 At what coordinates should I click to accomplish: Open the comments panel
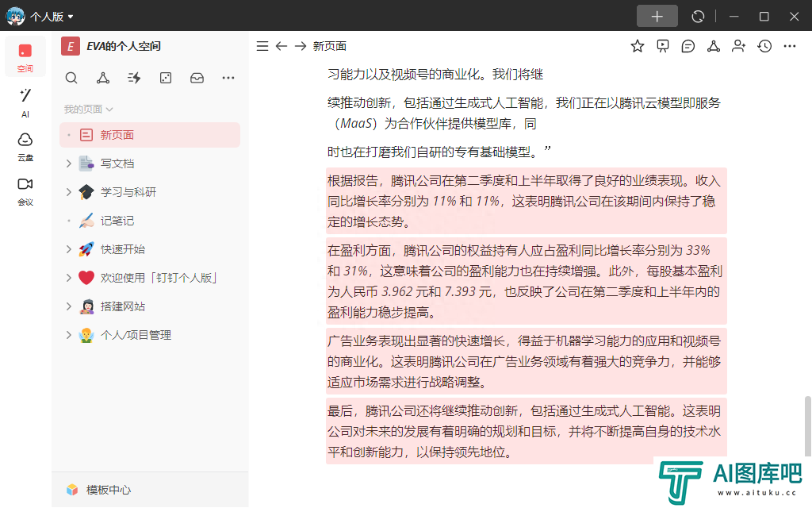688,46
